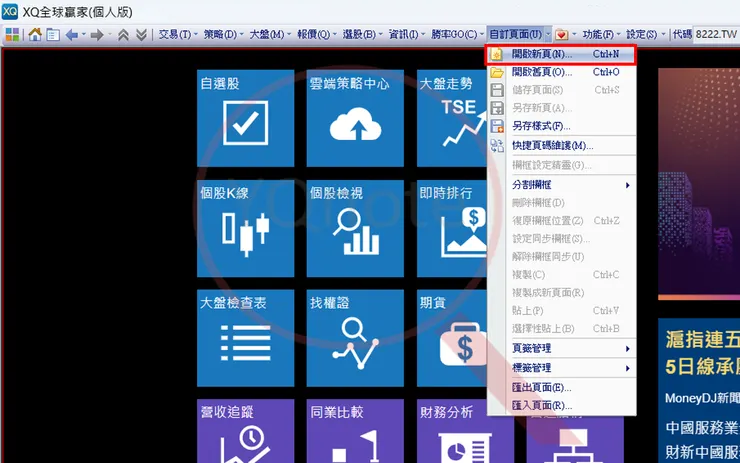
Task: Open the 大盤(M) menu
Action: pyautogui.click(x=269, y=35)
